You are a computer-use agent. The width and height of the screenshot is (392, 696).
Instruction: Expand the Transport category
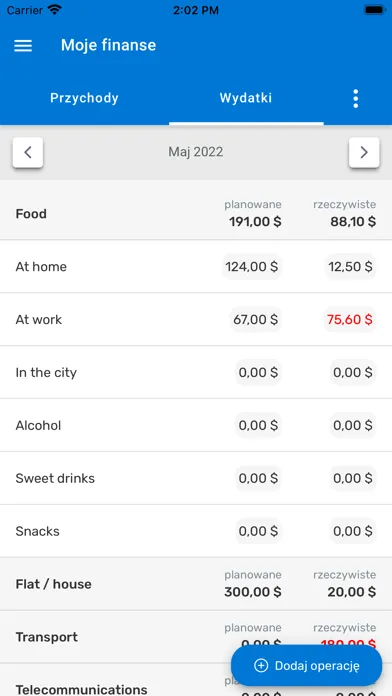196,637
